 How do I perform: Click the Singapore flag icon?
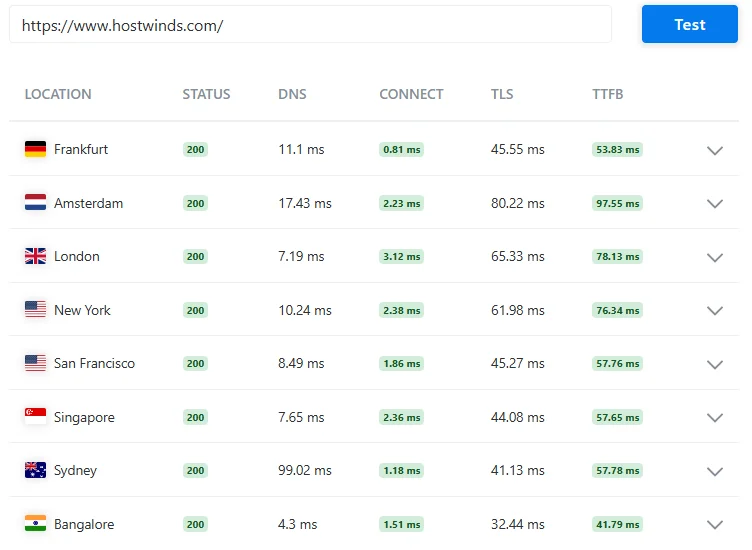coord(35,416)
